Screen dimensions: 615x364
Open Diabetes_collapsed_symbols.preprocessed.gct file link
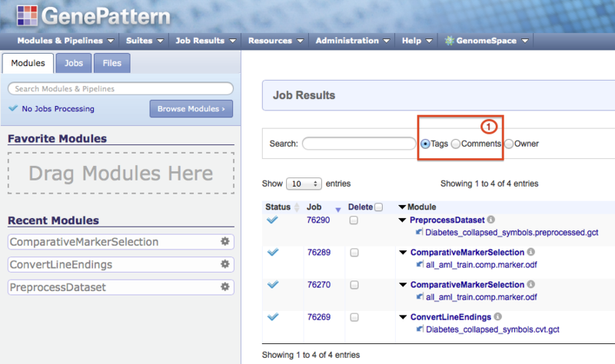pyautogui.click(x=512, y=233)
